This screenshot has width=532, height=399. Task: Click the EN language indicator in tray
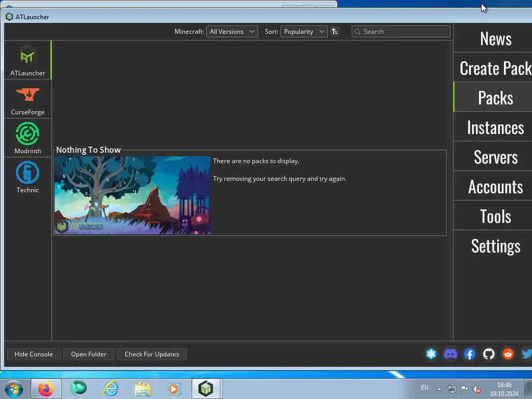[x=424, y=388]
